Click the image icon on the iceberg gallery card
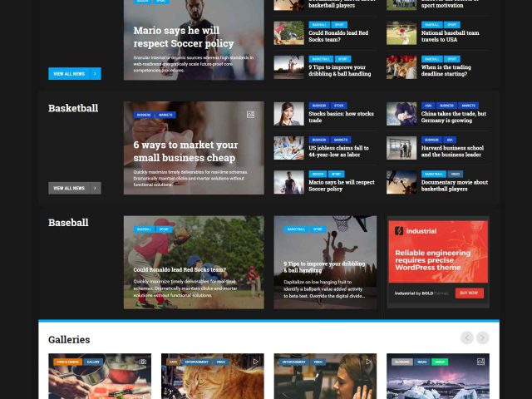The image size is (532, 399). (480, 362)
